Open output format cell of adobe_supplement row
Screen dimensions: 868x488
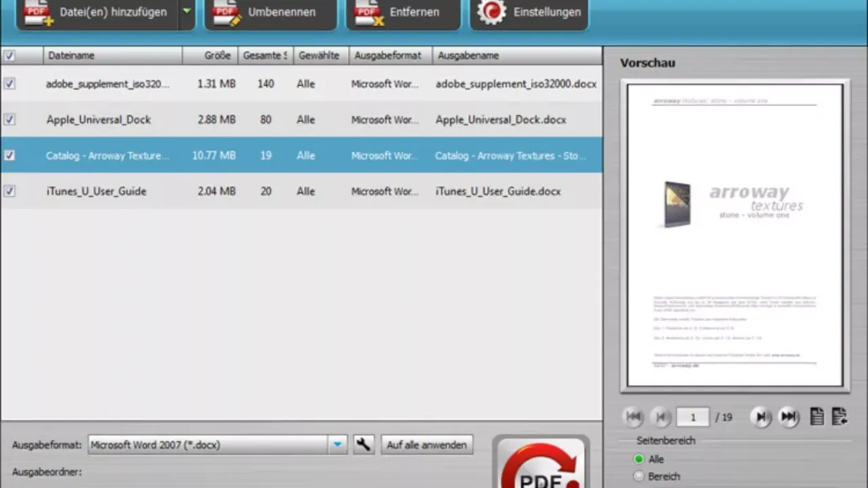coord(385,84)
